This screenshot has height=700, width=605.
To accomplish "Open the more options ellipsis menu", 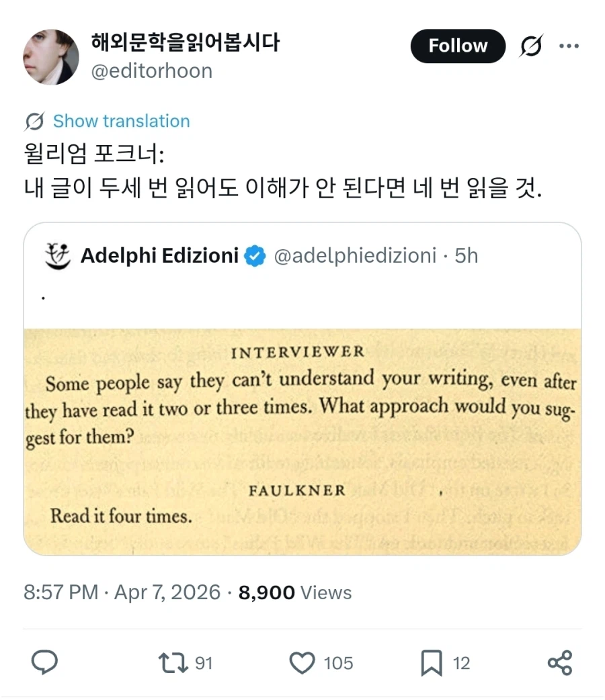I will click(x=569, y=46).
